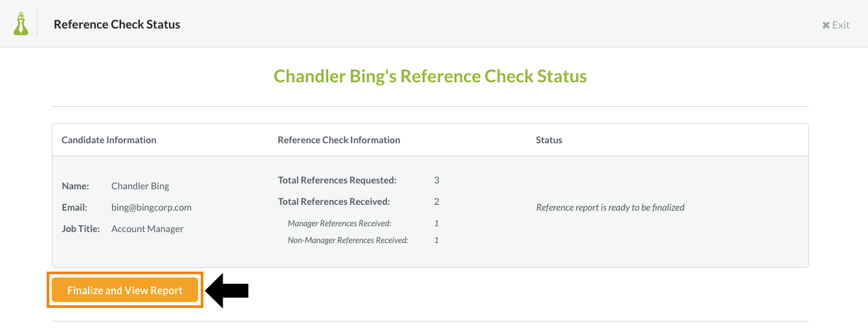
Task: Click the green flask logo icon
Action: [21, 24]
